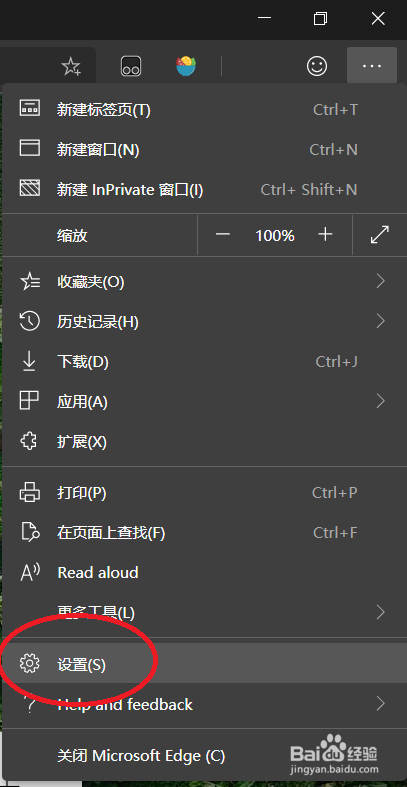Open the reading mode extension icon

130,66
